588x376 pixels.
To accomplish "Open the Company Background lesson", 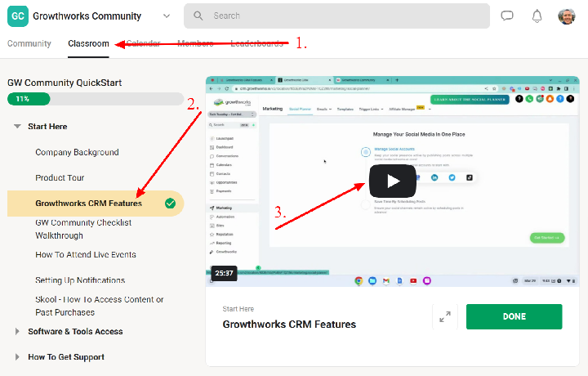I will pos(78,152).
